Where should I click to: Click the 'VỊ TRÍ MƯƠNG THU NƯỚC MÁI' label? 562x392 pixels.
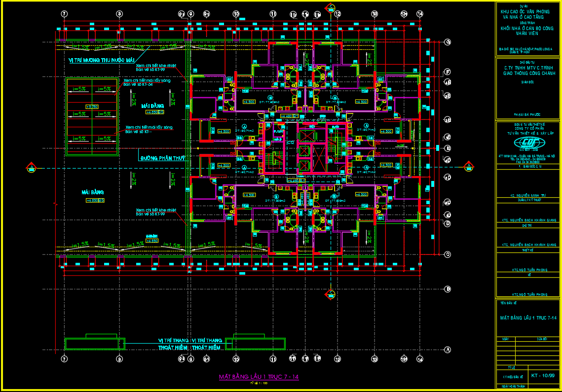[102, 60]
